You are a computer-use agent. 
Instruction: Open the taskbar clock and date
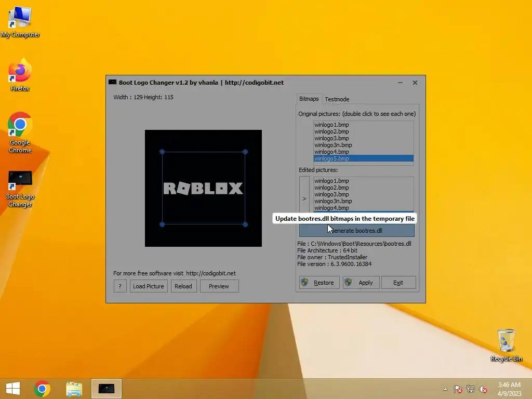(x=509, y=389)
